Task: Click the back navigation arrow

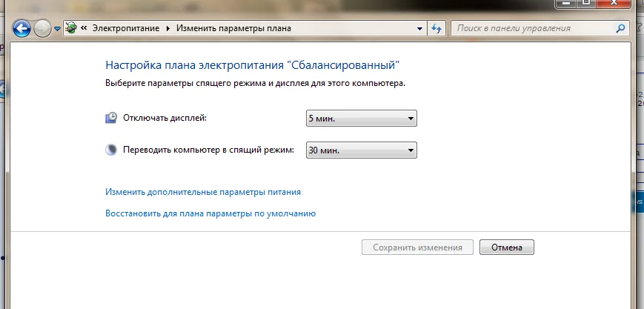Action: pos(21,29)
